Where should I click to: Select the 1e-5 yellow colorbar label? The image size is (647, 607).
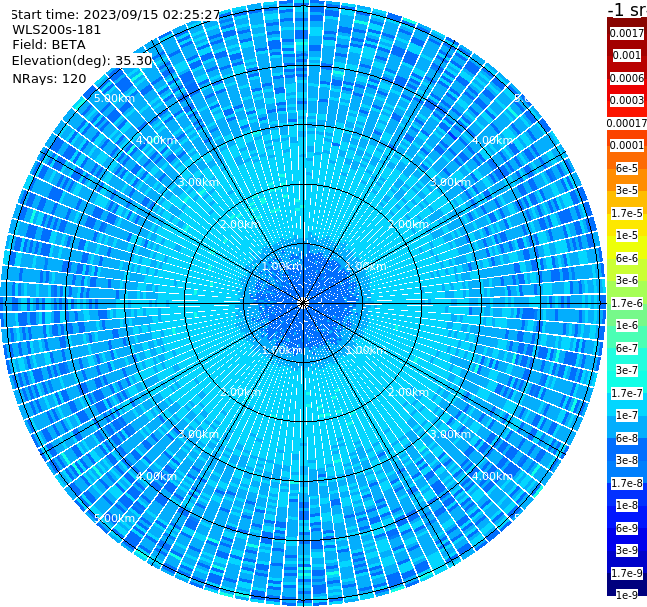click(627, 235)
